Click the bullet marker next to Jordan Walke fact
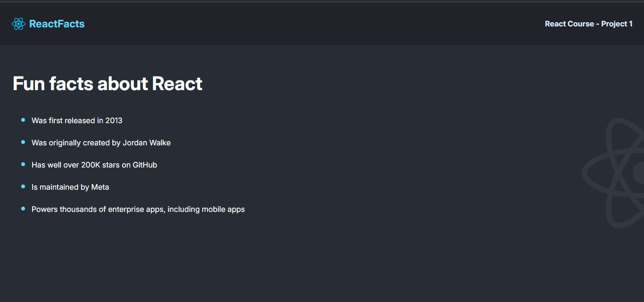Image resolution: width=644 pixels, height=302 pixels. [x=22, y=143]
